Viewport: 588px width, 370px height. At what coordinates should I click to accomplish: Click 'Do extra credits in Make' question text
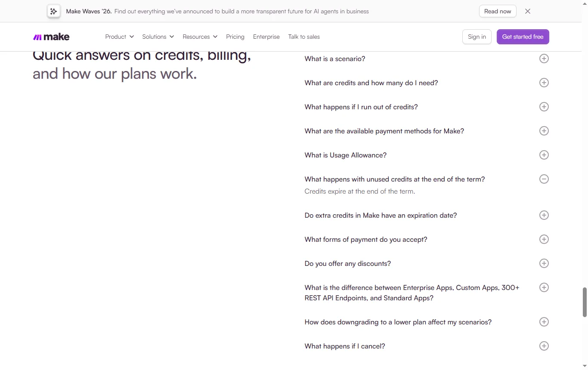[381, 216]
